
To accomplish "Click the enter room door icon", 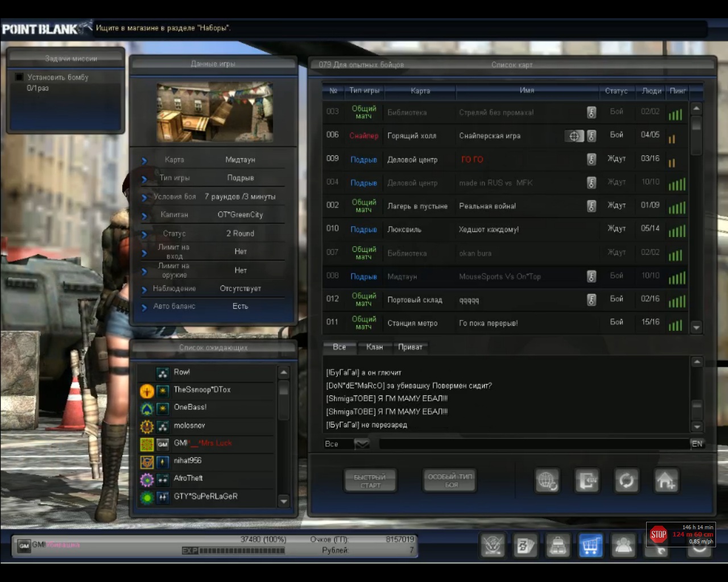I will (x=586, y=481).
